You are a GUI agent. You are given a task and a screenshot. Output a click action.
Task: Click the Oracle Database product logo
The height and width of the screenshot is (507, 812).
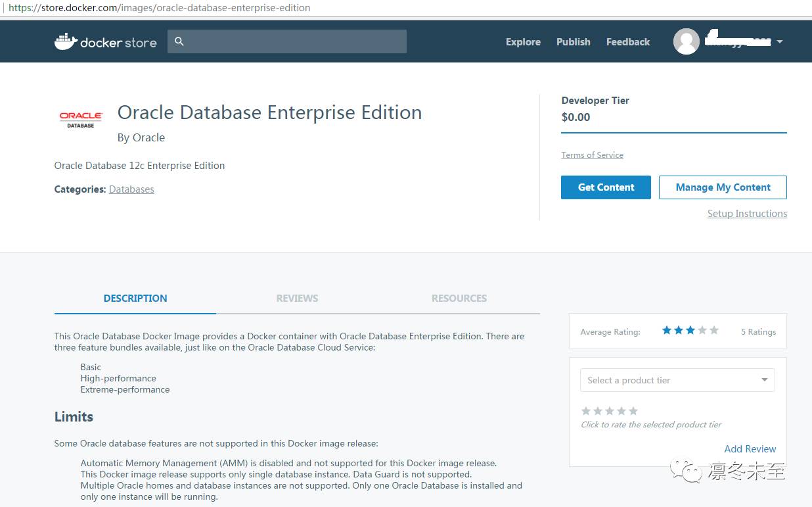[79, 118]
